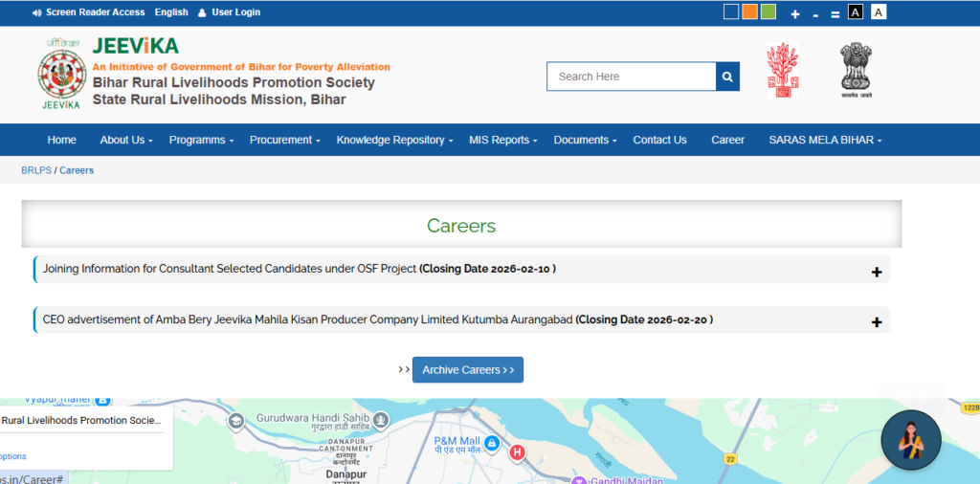Select the black high-contrast A icon

coord(856,11)
